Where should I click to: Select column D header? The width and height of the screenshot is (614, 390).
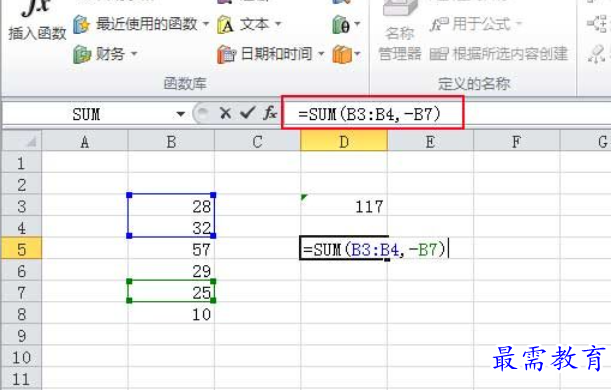[x=344, y=141]
